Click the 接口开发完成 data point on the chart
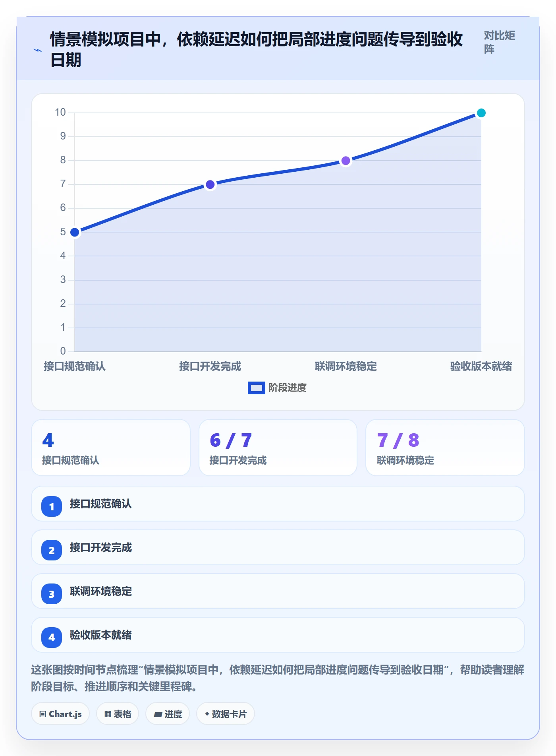Viewport: 556px width, 756px height. click(x=210, y=184)
